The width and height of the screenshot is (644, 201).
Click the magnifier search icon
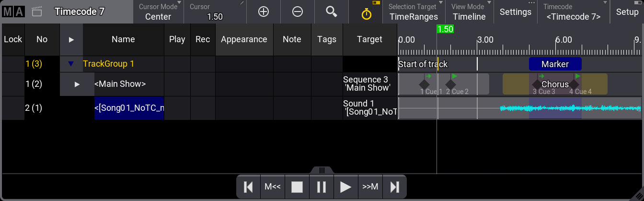(x=332, y=12)
